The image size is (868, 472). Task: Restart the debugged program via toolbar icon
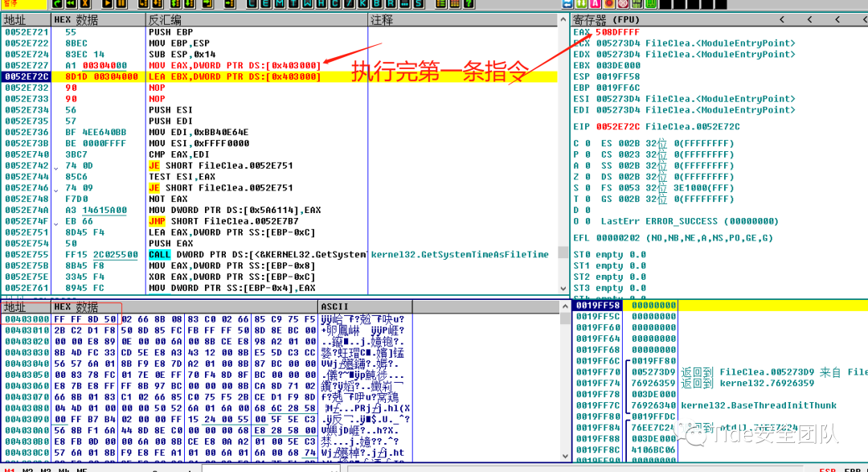click(58, 4)
